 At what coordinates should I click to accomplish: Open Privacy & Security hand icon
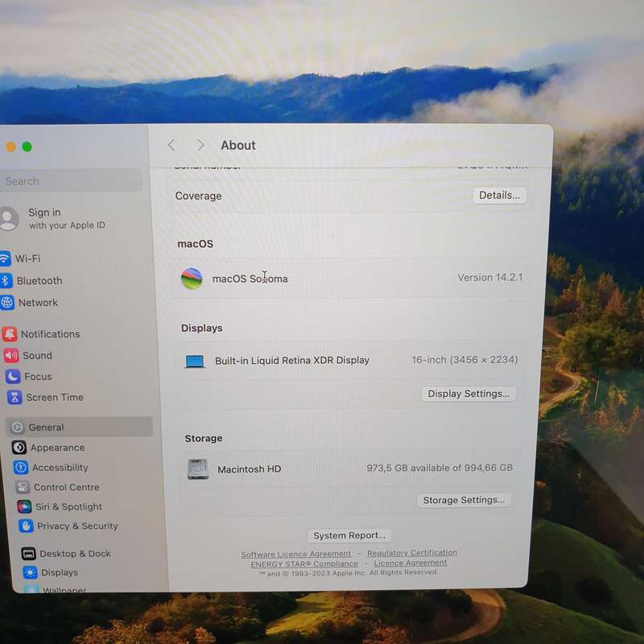[x=27, y=526]
